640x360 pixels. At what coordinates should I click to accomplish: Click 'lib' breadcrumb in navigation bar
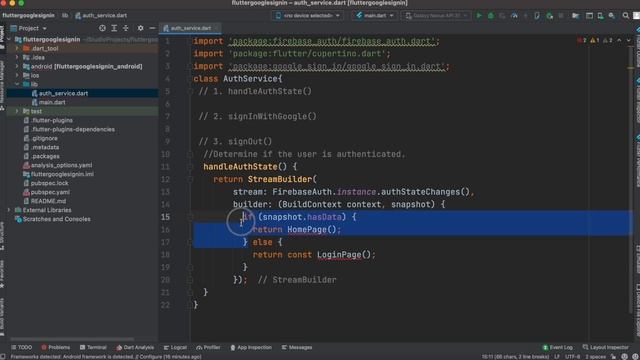[65, 16]
